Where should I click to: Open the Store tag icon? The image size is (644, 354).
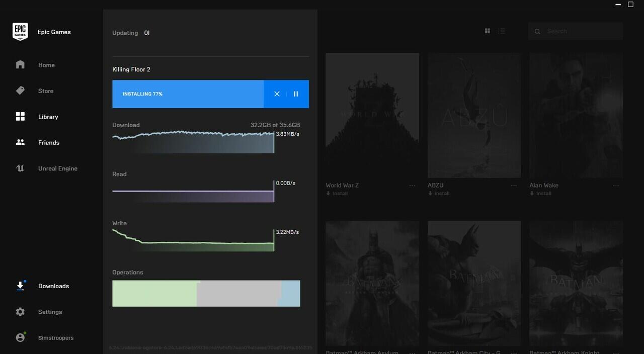(x=20, y=91)
